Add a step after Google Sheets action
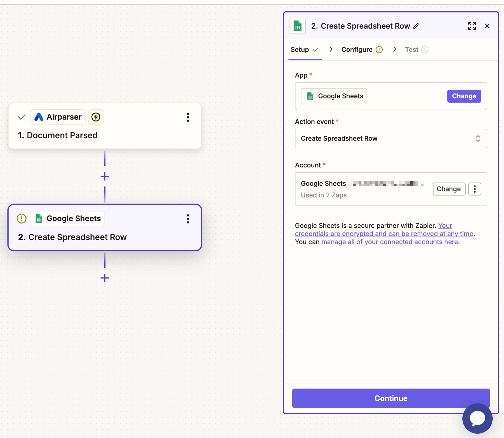Image resolution: width=504 pixels, height=438 pixels. point(105,278)
